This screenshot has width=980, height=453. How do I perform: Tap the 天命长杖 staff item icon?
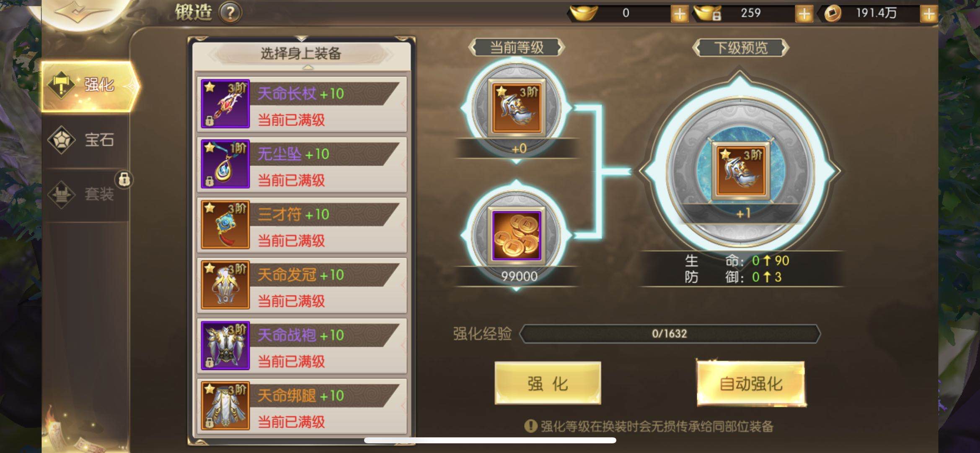pos(225,104)
